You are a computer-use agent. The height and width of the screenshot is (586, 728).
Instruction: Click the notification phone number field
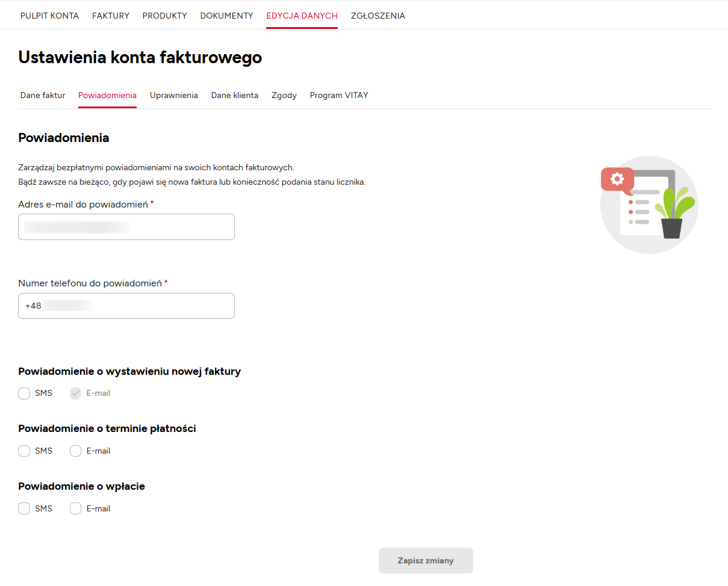point(126,306)
